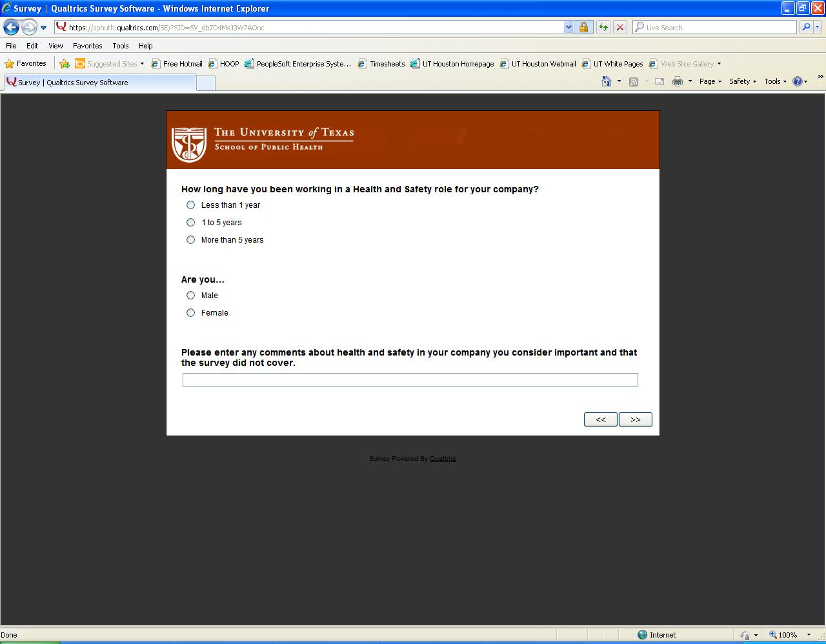
Task: Open the zoom level dropdown arrow
Action: [809, 635]
